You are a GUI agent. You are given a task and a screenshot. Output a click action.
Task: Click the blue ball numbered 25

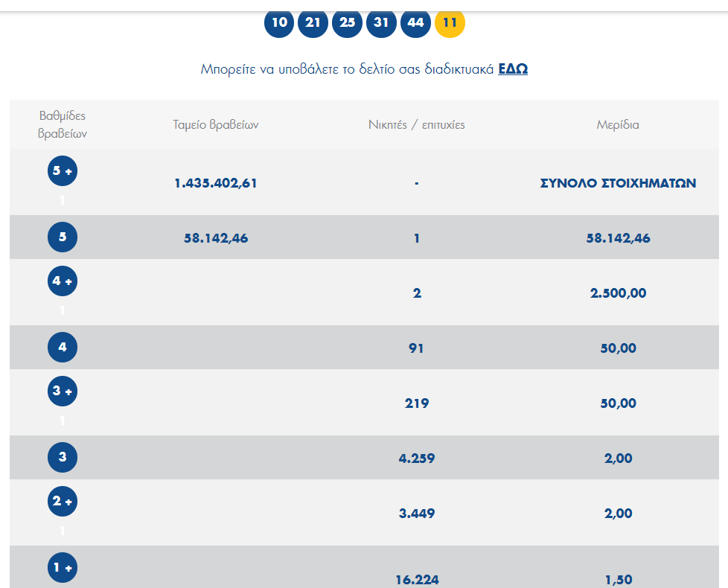(x=348, y=22)
